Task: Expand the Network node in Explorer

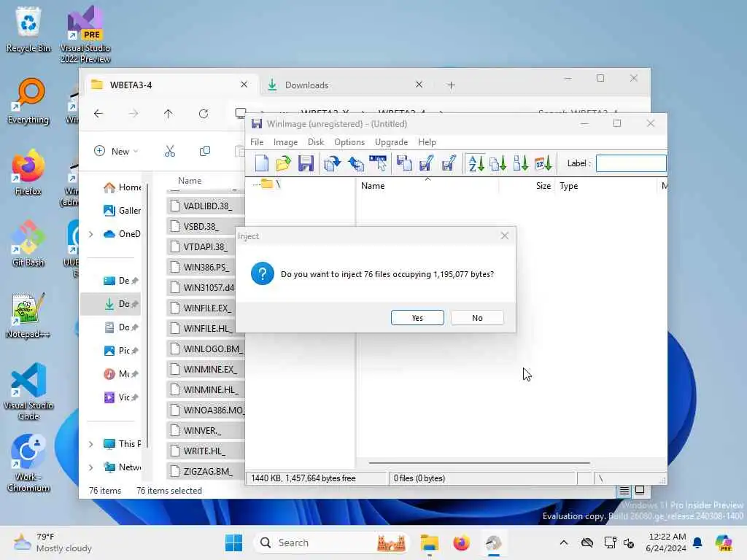Action: click(x=90, y=467)
